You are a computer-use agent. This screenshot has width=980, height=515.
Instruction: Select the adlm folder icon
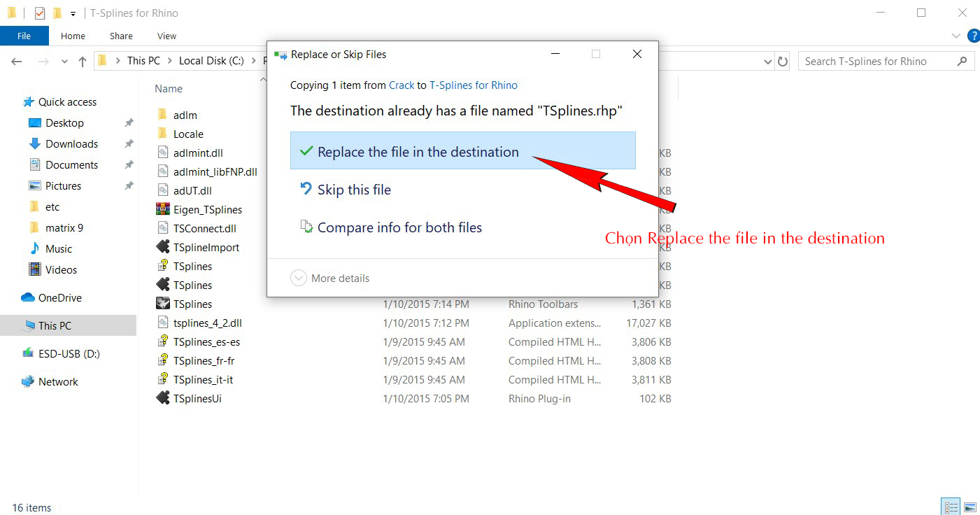[x=162, y=115]
